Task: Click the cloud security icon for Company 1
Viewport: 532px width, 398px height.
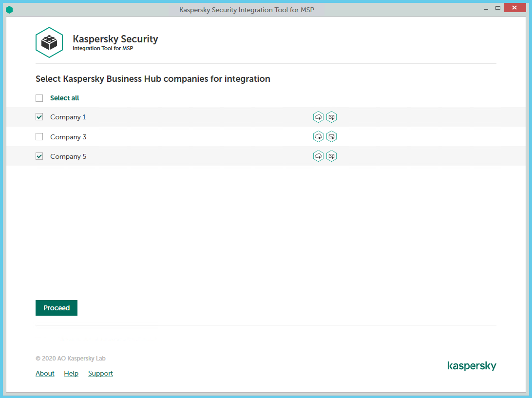Action: pos(318,117)
